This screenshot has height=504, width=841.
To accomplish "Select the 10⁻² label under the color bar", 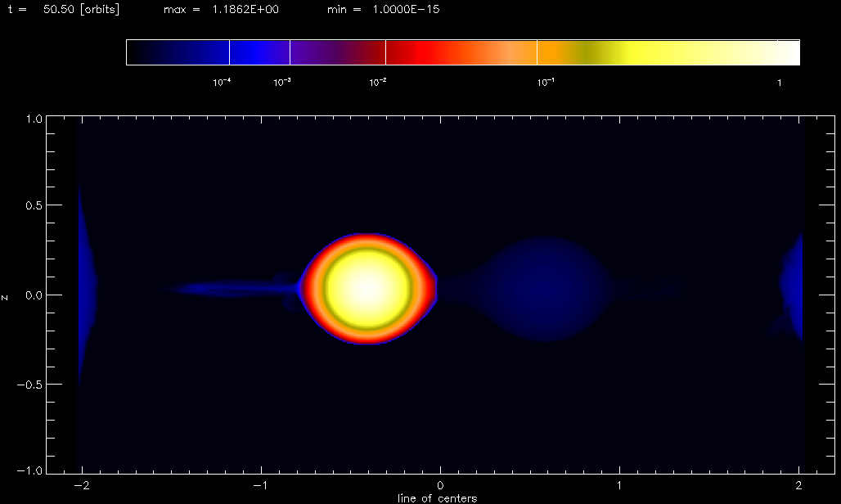I will [378, 83].
